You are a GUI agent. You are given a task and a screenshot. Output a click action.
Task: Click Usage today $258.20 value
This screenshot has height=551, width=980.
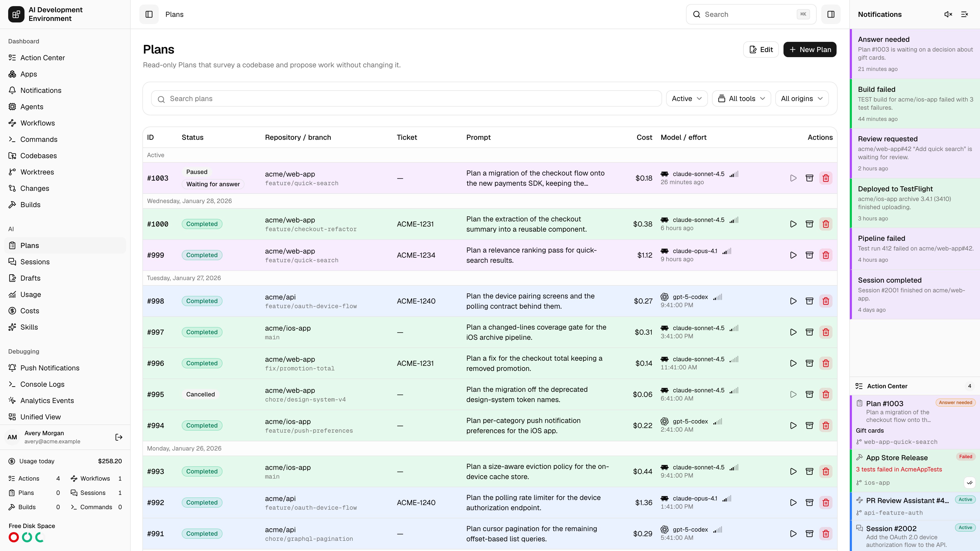pyautogui.click(x=109, y=461)
